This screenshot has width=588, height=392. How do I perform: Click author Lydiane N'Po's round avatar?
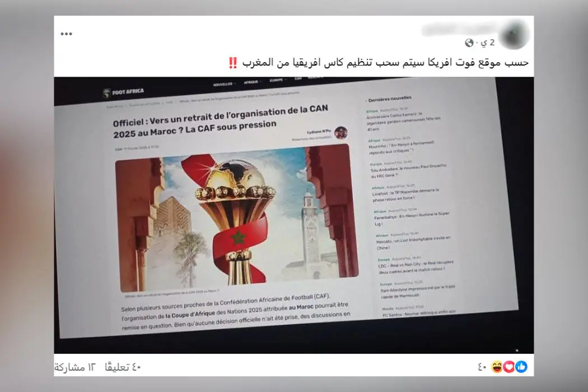(341, 132)
